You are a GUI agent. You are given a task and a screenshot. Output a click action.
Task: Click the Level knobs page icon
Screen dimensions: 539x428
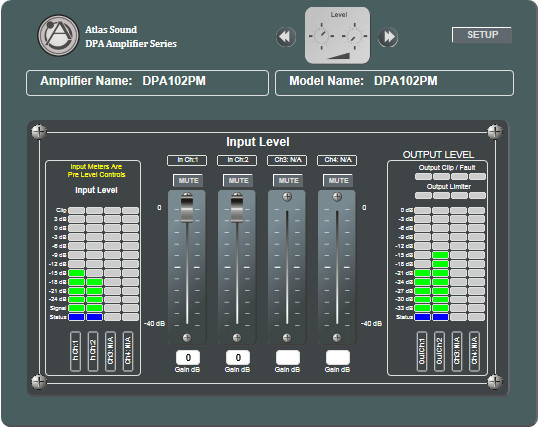(338, 35)
